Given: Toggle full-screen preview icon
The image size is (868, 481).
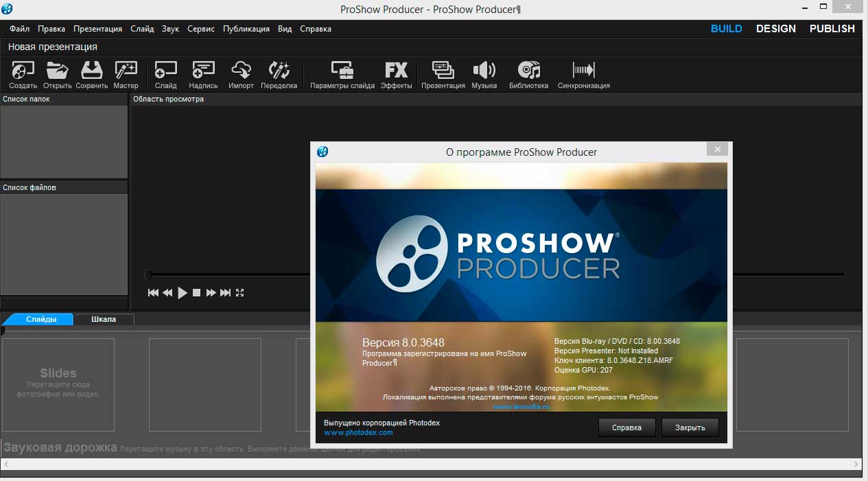Looking at the screenshot, I should [240, 293].
